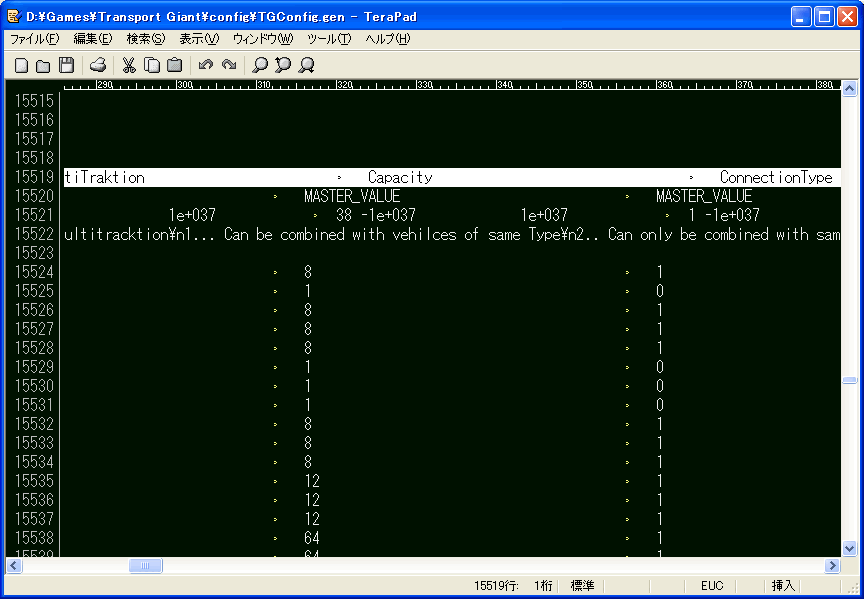864x599 pixels.
Task: Click the EUC encoding status indicator
Action: pyautogui.click(x=712, y=586)
